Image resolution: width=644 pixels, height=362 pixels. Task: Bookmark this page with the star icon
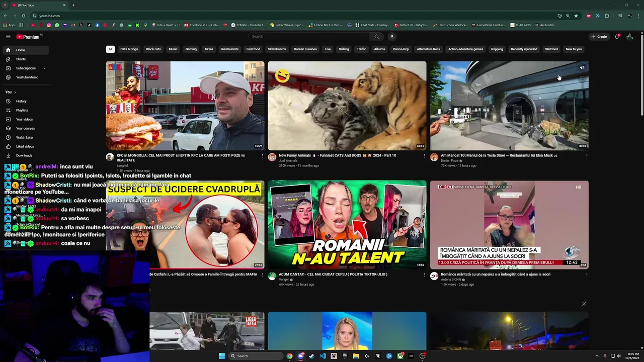[576, 16]
